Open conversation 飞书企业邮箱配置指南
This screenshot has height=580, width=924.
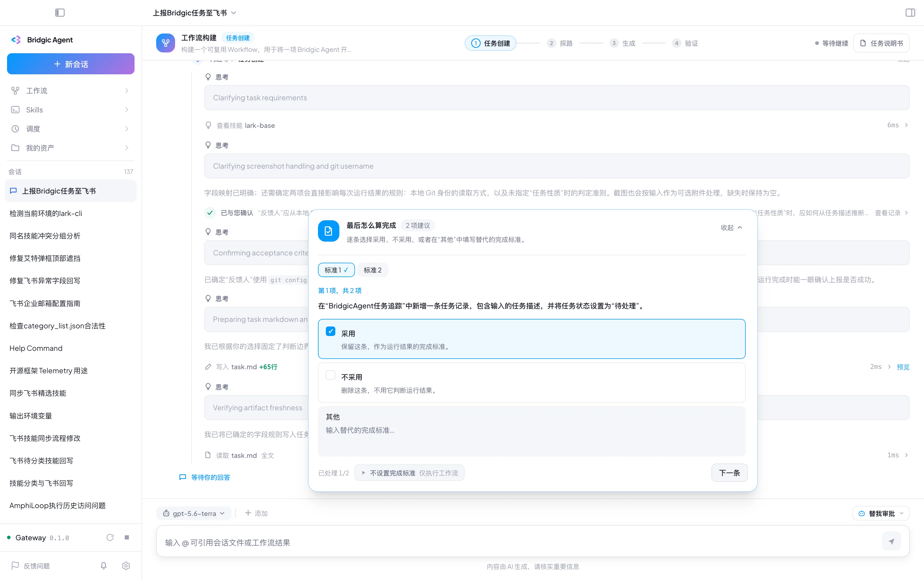pos(71,303)
